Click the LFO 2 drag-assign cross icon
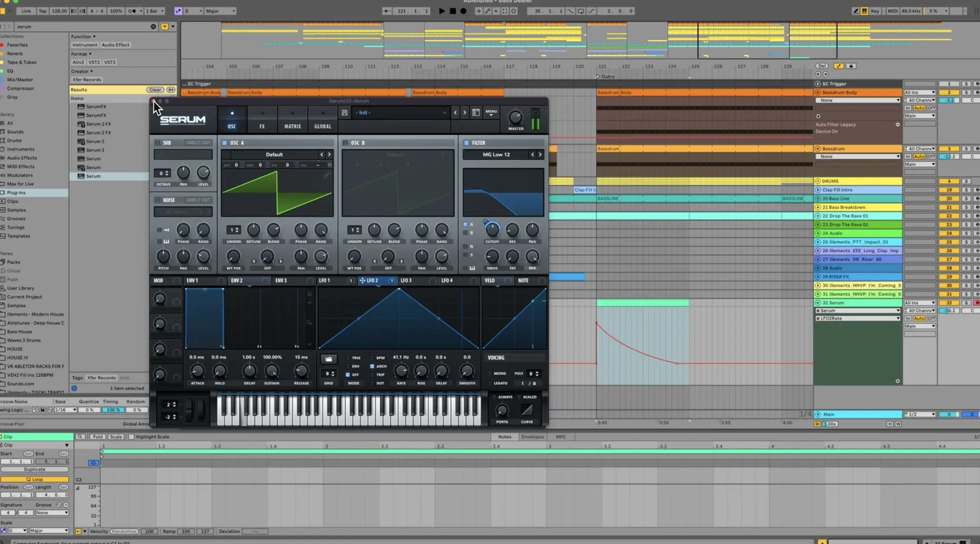 [x=362, y=280]
